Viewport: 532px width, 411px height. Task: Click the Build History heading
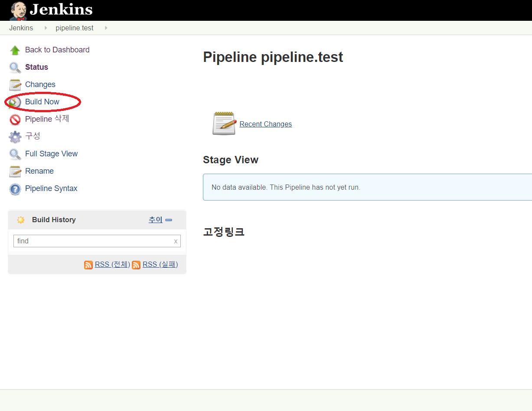click(x=54, y=220)
